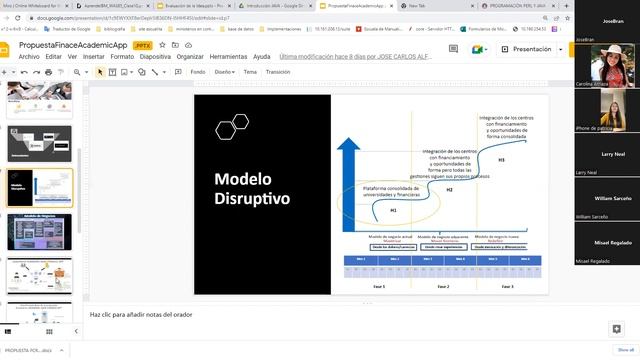This screenshot has width=640, height=360.
Task: Click the shapes tool icon
Action: (x=142, y=72)
